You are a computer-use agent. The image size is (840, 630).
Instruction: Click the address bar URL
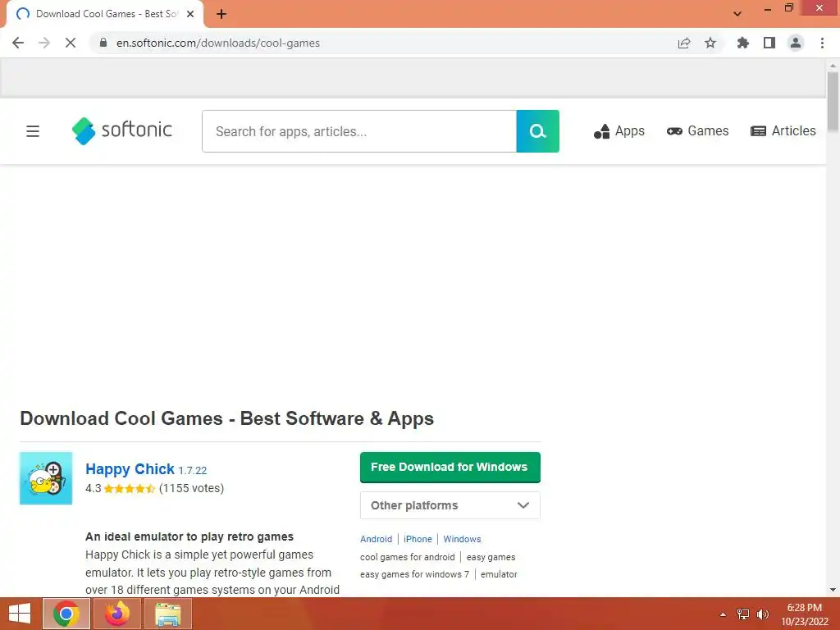(218, 43)
